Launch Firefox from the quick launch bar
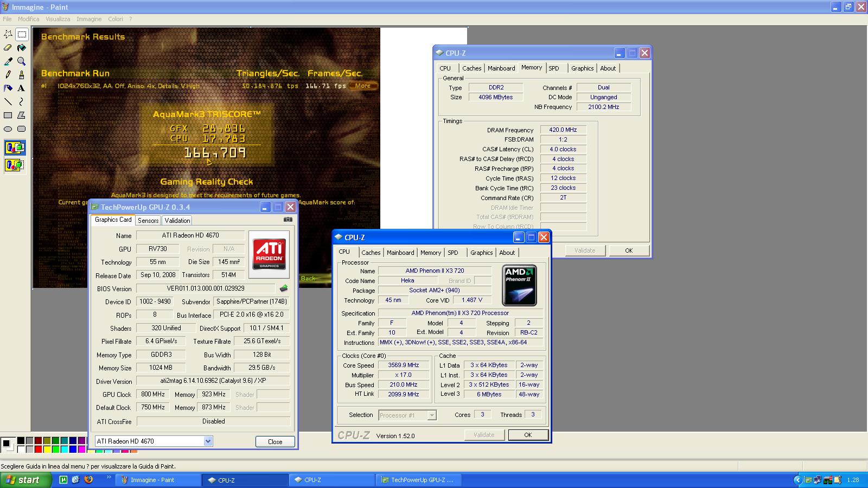Screen dimensions: 868x488 (88, 480)
